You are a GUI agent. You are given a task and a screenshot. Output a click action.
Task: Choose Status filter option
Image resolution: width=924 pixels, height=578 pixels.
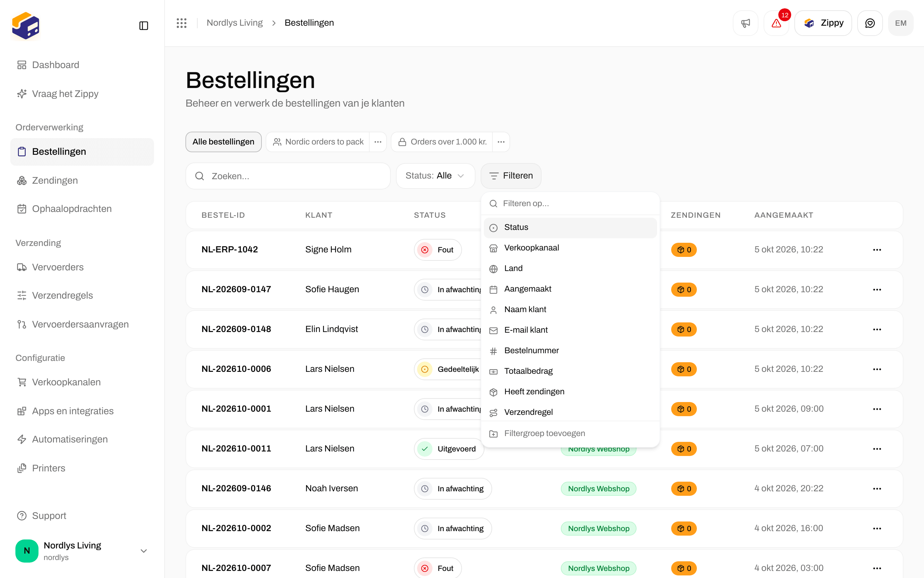click(570, 227)
